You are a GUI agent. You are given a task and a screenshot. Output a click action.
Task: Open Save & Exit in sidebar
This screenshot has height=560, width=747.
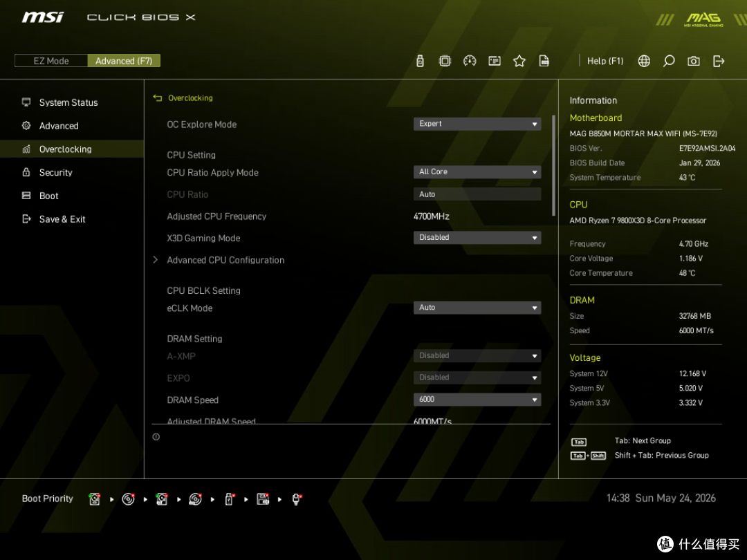[x=62, y=219]
